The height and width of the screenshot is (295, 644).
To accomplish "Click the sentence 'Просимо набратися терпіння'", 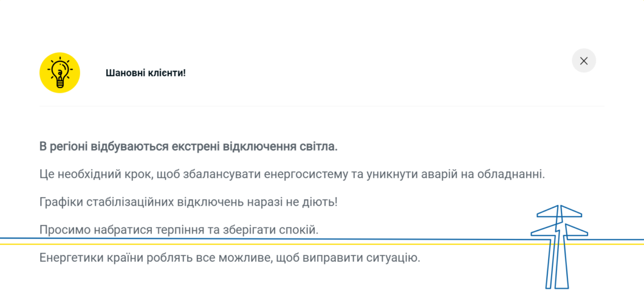I will pos(179,230).
